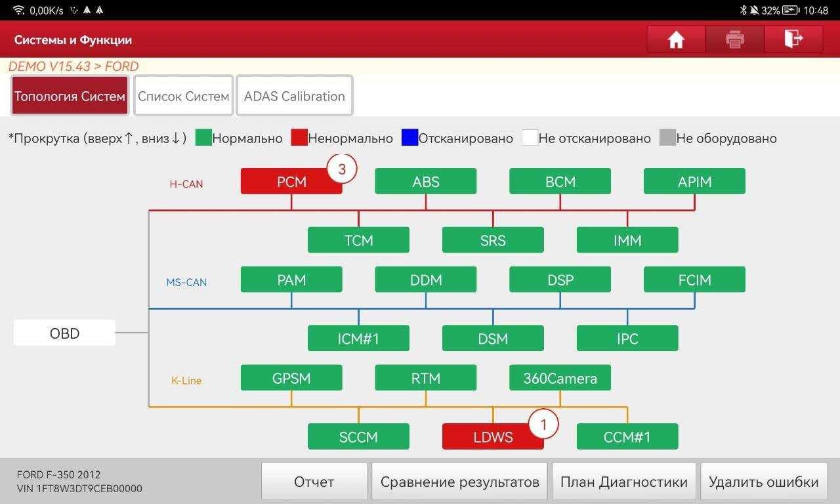Select the 360Camera module node
Screen dimensions: 840x504
point(560,378)
